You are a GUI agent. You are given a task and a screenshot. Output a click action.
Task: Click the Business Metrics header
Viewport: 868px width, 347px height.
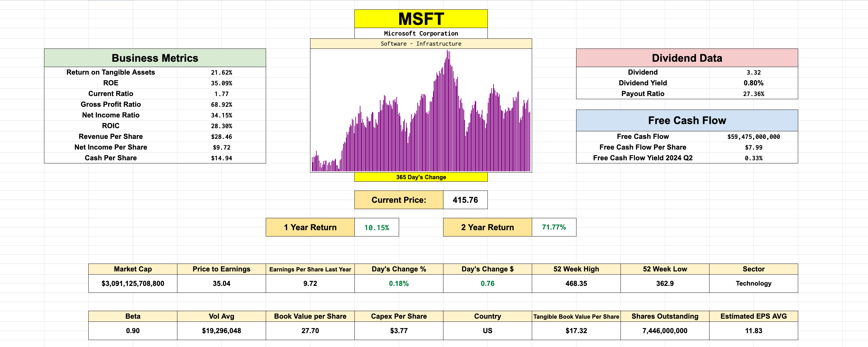pyautogui.click(x=155, y=58)
